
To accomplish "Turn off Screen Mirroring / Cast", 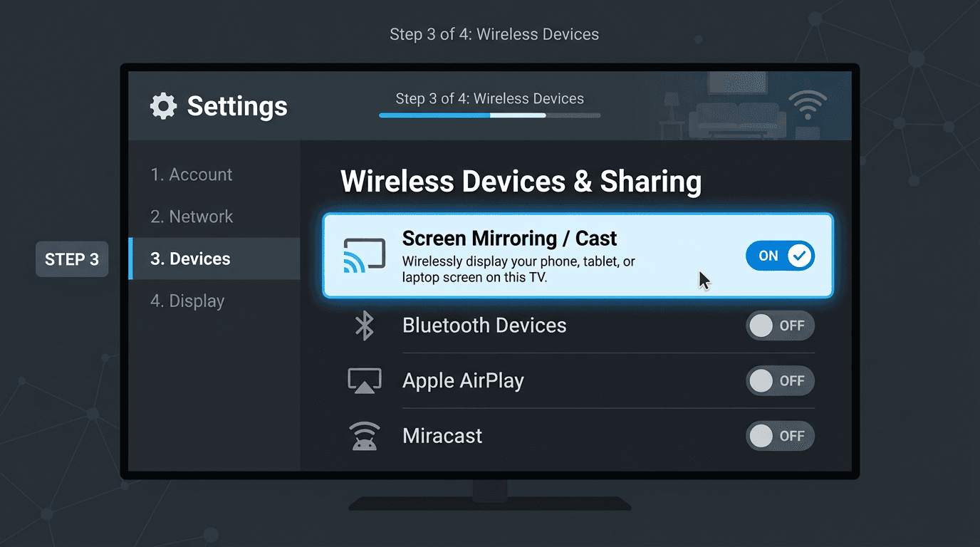I will pyautogui.click(x=780, y=255).
